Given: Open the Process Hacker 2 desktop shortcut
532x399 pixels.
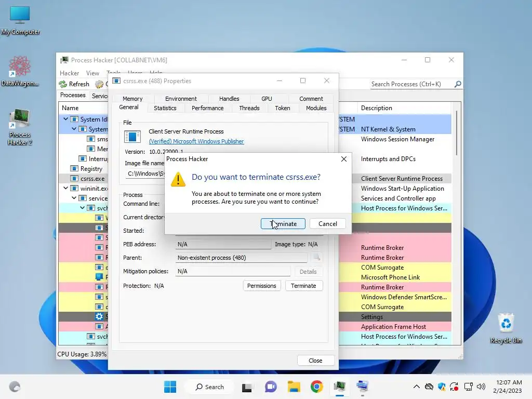Looking at the screenshot, I should point(20,127).
